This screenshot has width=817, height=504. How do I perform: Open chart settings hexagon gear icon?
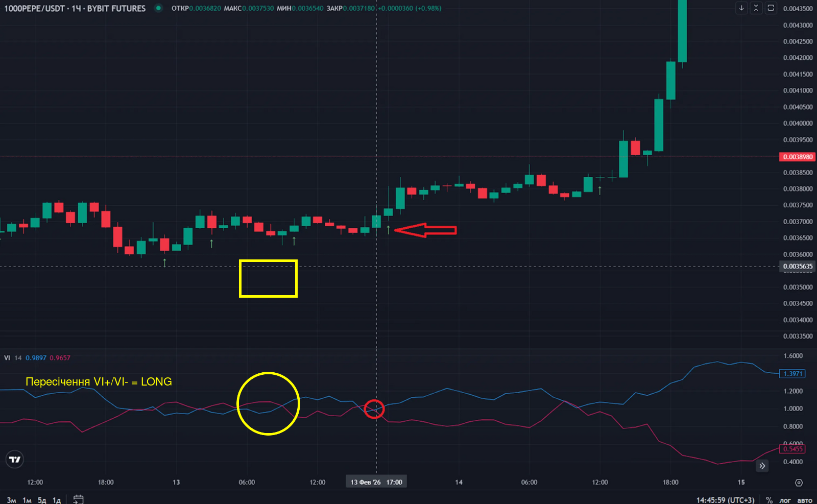799,483
